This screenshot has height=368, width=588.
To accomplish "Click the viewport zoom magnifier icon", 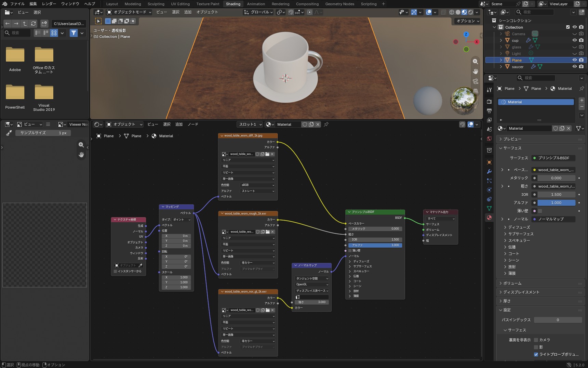I will tap(475, 62).
